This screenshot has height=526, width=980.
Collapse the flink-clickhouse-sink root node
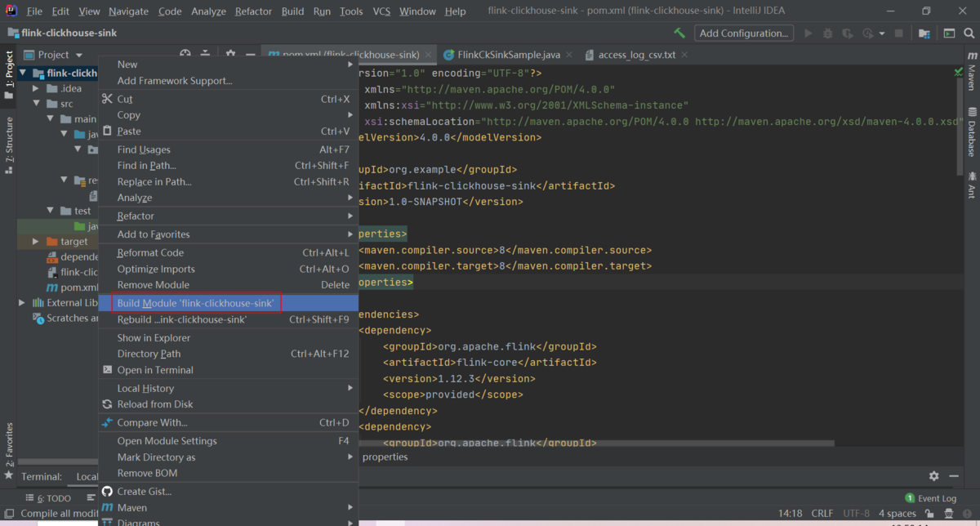pos(23,73)
